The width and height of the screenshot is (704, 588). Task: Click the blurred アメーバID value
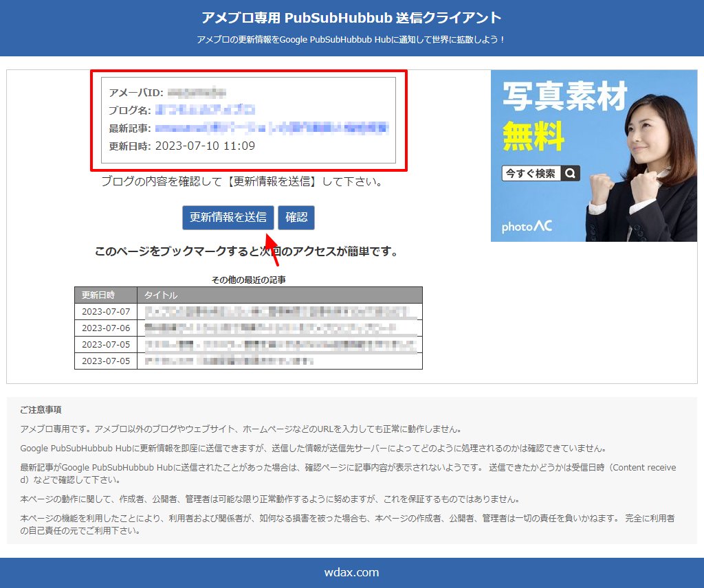197,92
